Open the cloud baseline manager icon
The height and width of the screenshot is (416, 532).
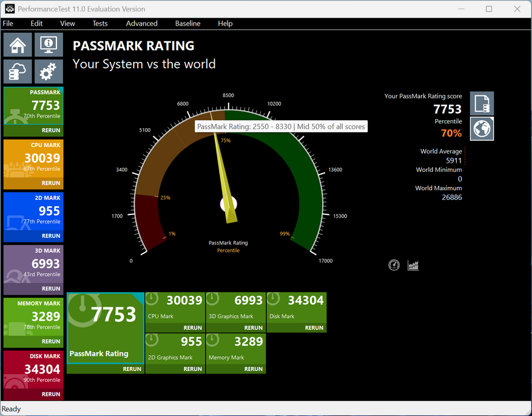click(18, 71)
